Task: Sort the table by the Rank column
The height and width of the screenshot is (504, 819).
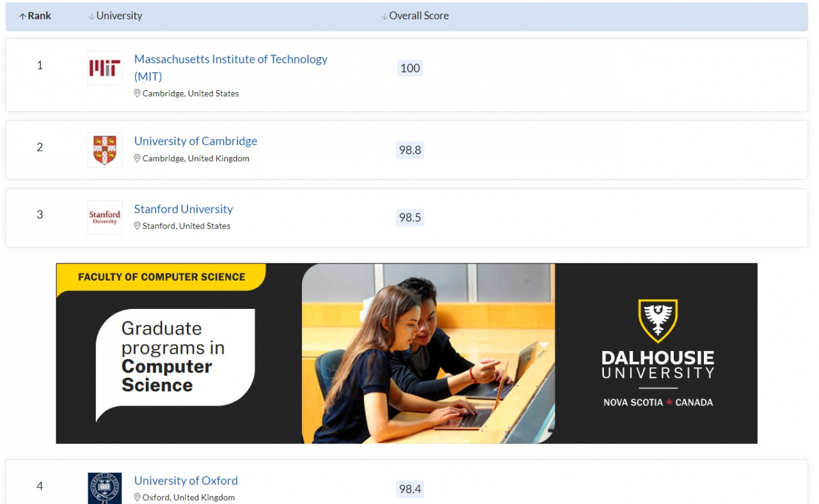Action: 35,16
